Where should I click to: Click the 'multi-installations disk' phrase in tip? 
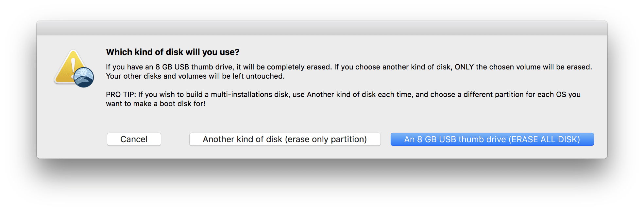(x=250, y=95)
